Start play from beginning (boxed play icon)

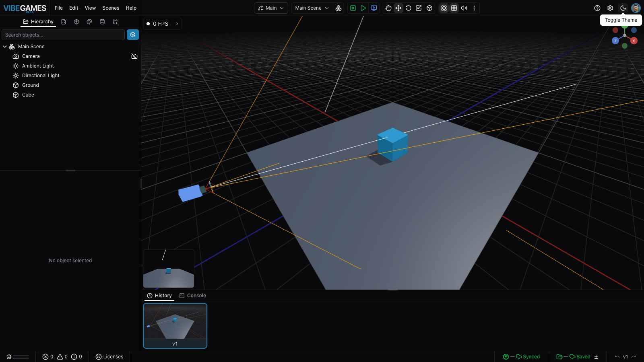(353, 8)
